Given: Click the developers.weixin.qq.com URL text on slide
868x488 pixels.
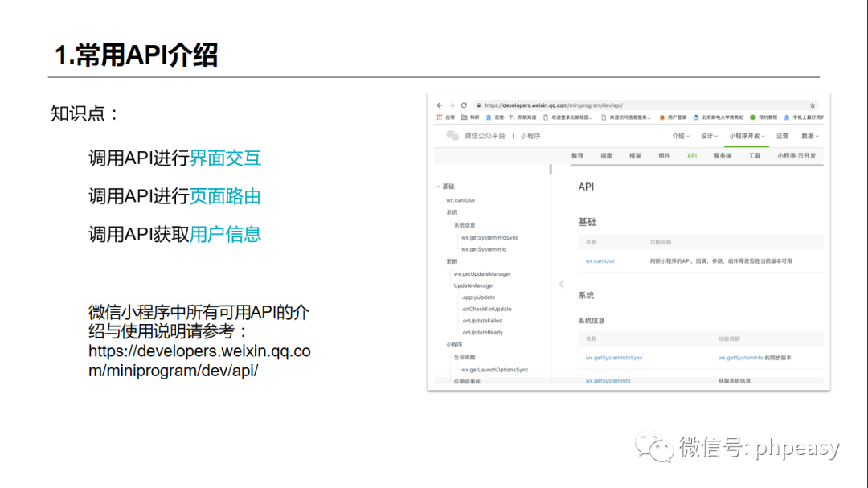Looking at the screenshot, I should coord(199,361).
